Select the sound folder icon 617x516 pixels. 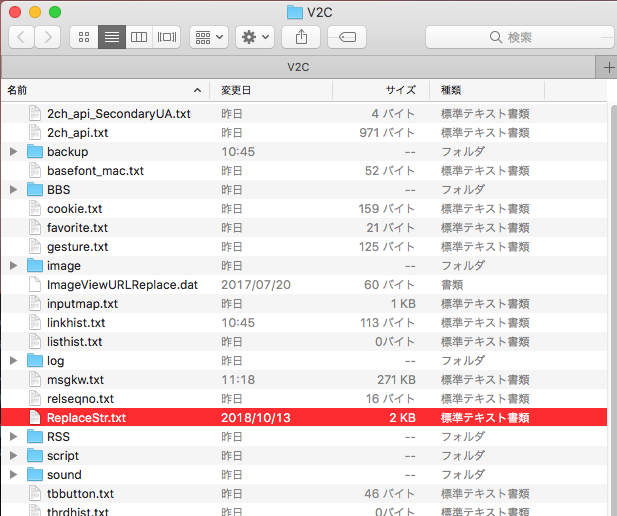tap(35, 474)
